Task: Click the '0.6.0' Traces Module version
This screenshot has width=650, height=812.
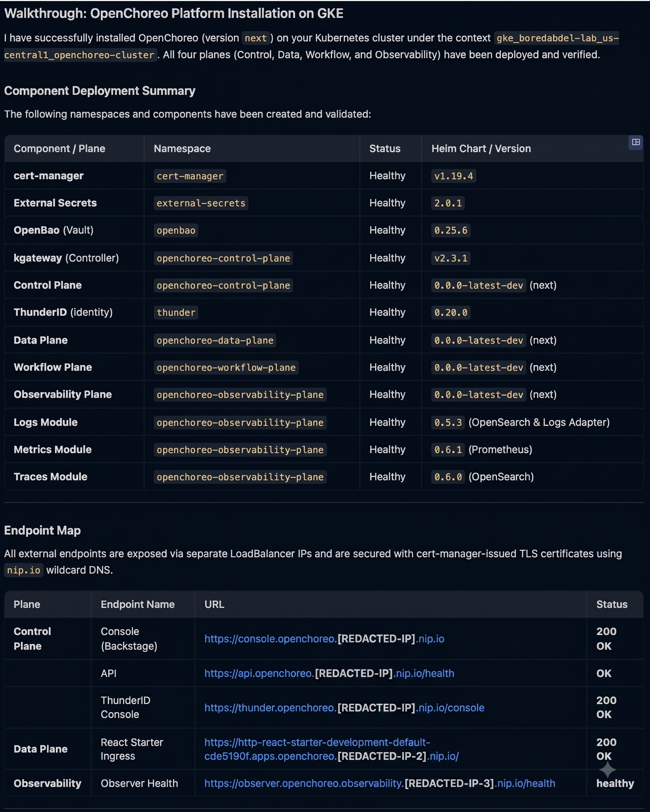Action: [x=448, y=476]
